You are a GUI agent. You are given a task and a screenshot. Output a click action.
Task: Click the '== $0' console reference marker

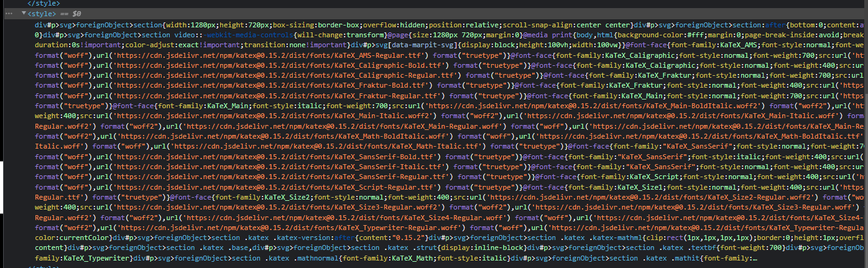71,13
